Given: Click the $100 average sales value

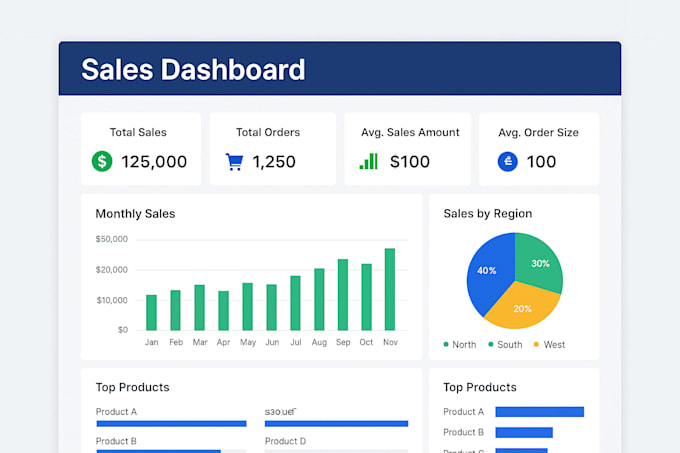Looking at the screenshot, I should click(x=410, y=162).
